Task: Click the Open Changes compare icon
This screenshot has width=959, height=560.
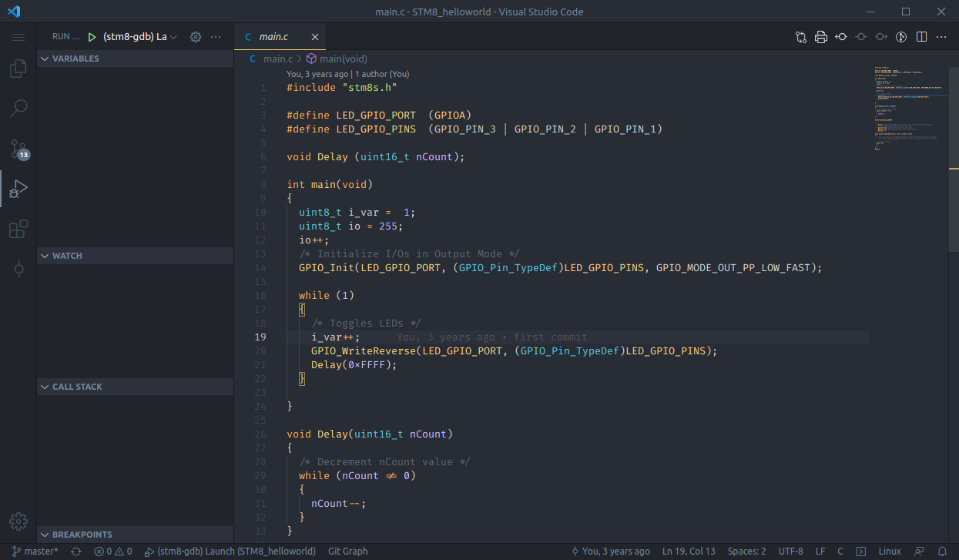Action: (x=801, y=37)
